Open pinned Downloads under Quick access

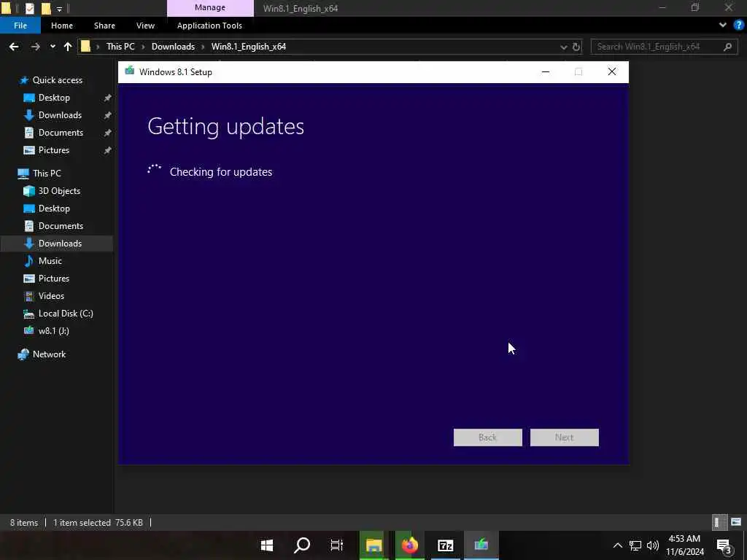(60, 115)
